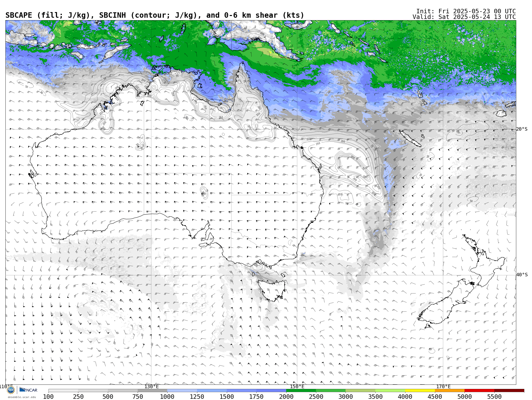Pick the dark red colorbar segment above 5500

pos(509,391)
